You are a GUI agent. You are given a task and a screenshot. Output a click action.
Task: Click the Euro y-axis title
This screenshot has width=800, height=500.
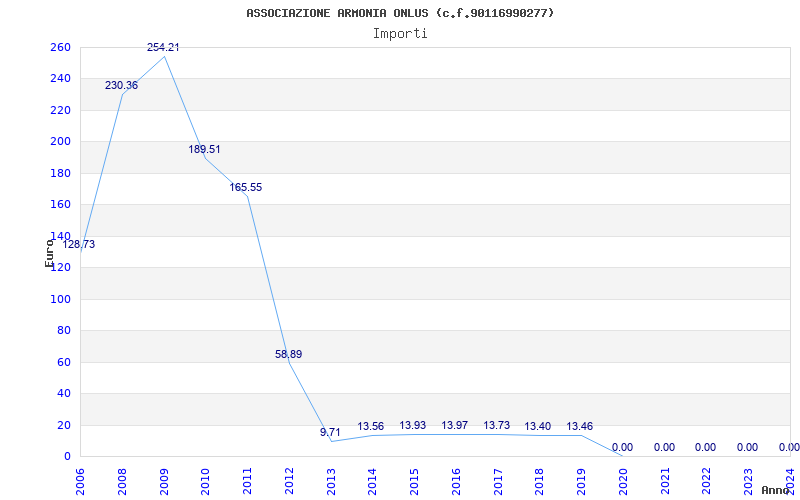[49, 253]
